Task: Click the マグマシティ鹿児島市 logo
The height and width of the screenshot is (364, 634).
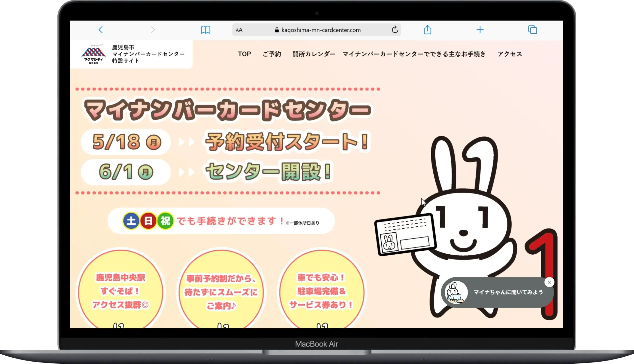Action: point(94,54)
